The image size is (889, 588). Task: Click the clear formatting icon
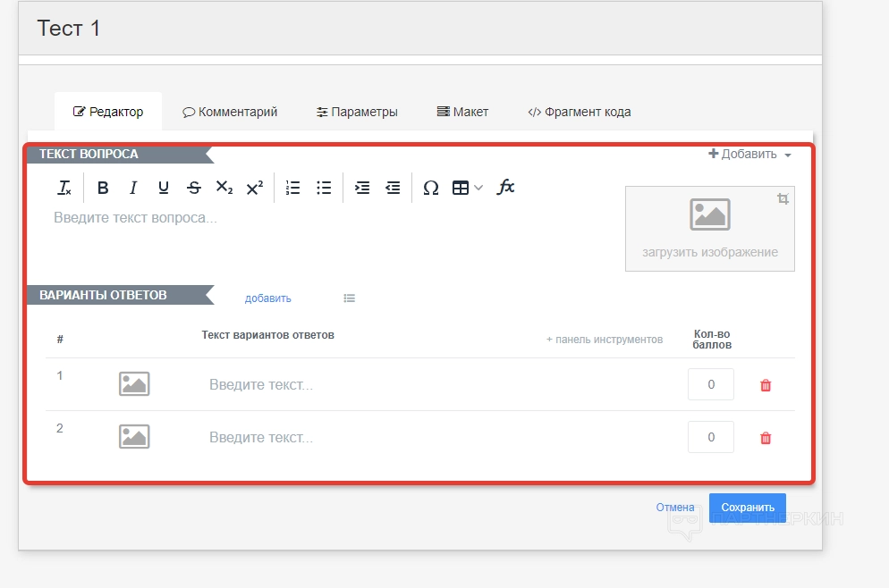(64, 188)
